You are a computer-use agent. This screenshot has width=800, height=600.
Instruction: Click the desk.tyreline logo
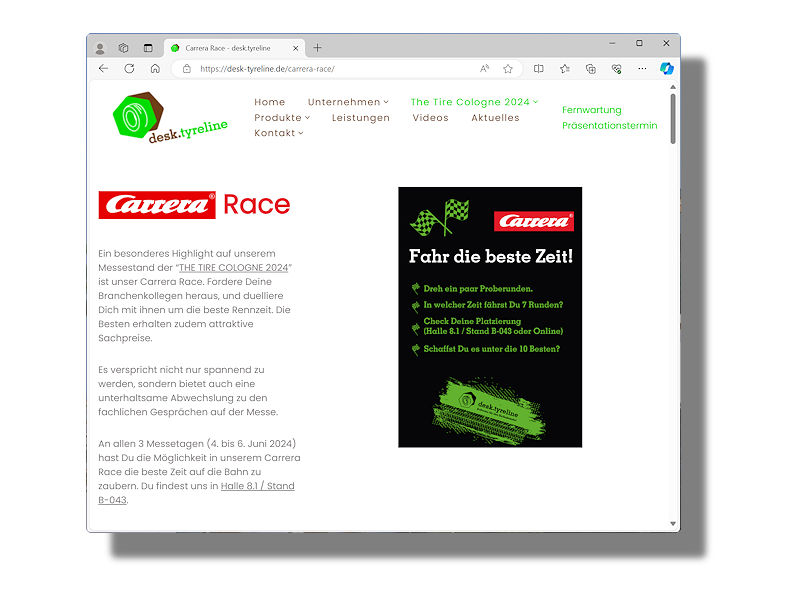tap(170, 118)
